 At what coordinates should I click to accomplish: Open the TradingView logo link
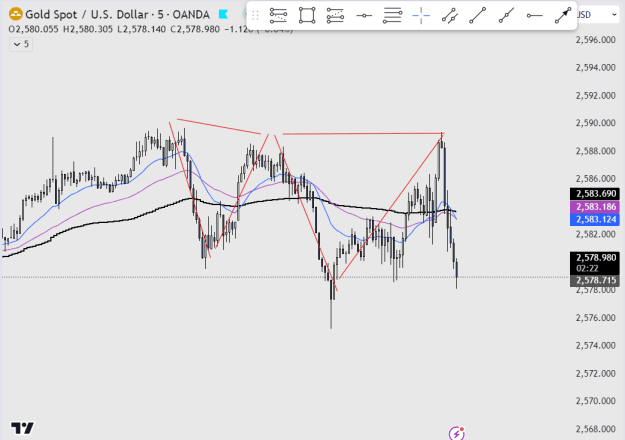(22, 428)
